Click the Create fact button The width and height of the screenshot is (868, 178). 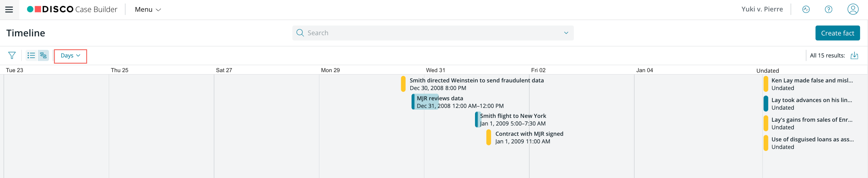[837, 33]
